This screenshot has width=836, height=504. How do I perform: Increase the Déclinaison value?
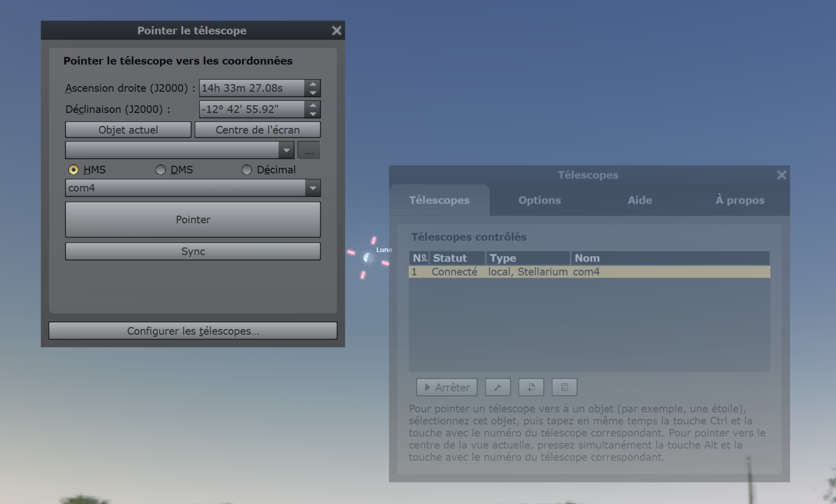(x=313, y=105)
